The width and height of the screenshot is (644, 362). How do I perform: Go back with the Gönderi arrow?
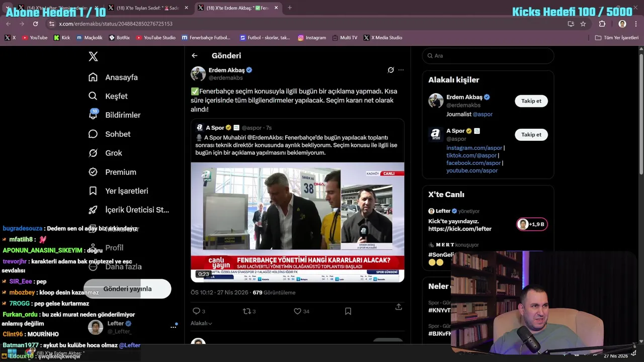[x=194, y=56]
